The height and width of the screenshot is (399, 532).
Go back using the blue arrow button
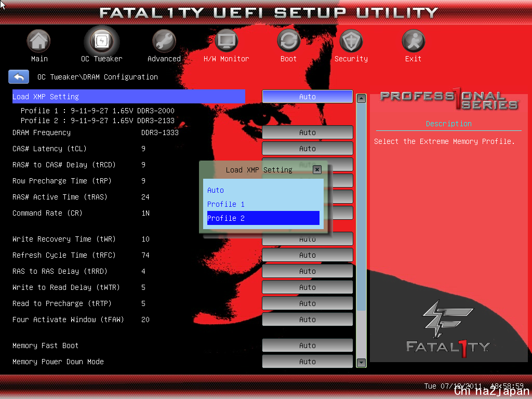pyautogui.click(x=19, y=77)
